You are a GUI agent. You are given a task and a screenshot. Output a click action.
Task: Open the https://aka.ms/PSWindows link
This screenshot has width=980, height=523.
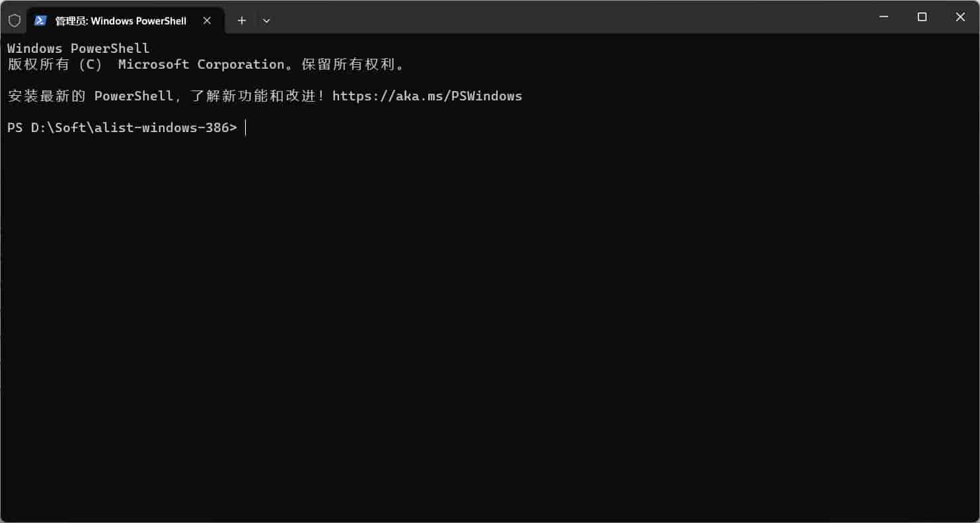[427, 96]
